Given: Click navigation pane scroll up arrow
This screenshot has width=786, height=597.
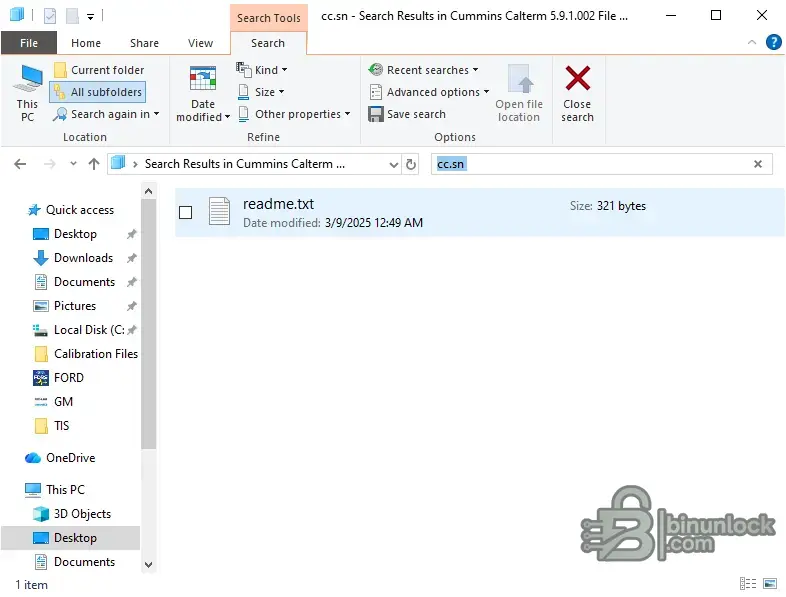Looking at the screenshot, I should [148, 191].
